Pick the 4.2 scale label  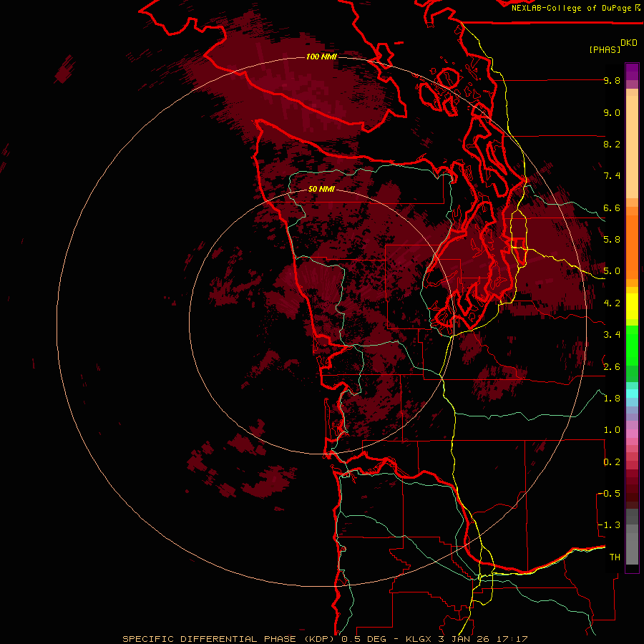pos(612,303)
